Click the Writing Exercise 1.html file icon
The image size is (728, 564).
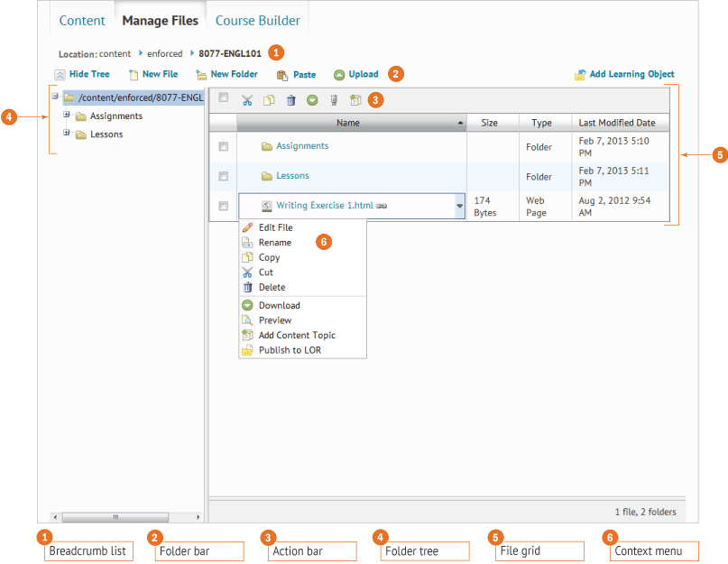coord(266,206)
